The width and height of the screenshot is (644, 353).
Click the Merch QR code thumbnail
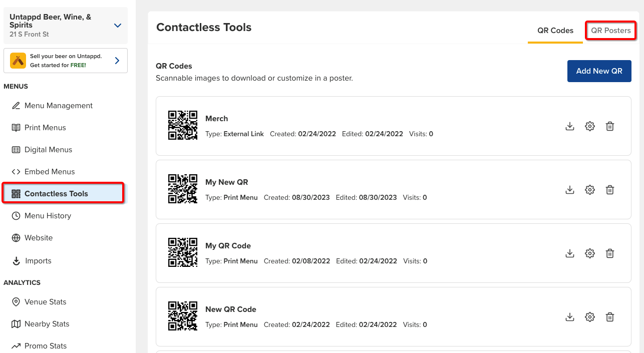click(x=182, y=126)
